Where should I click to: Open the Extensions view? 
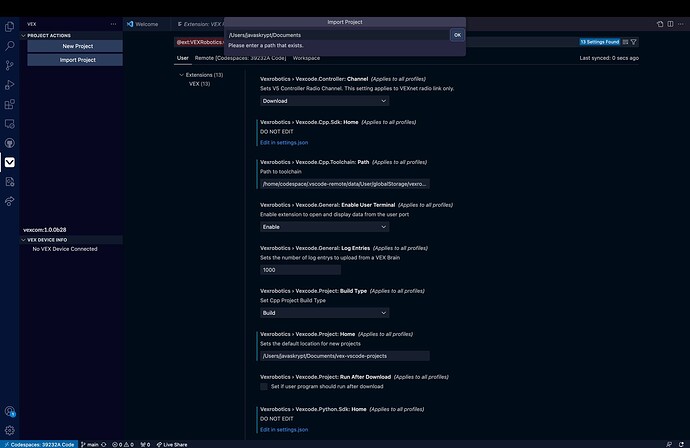coord(9,104)
